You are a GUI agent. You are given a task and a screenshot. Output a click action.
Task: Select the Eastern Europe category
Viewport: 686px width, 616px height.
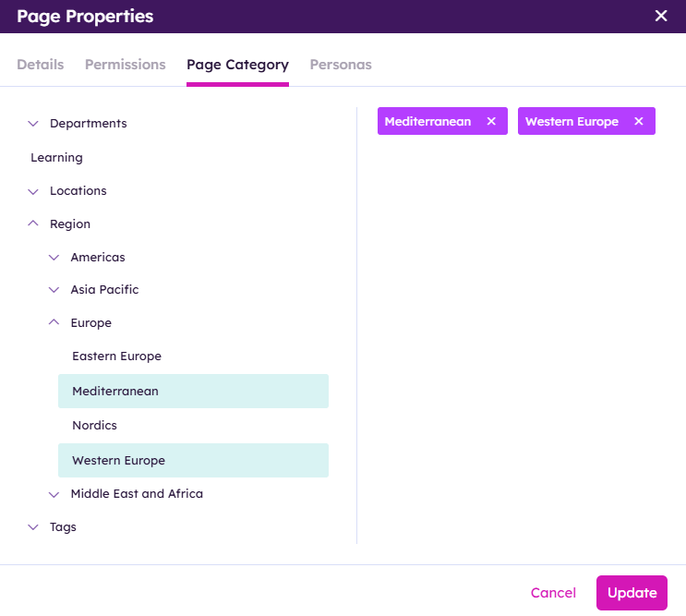(x=116, y=356)
